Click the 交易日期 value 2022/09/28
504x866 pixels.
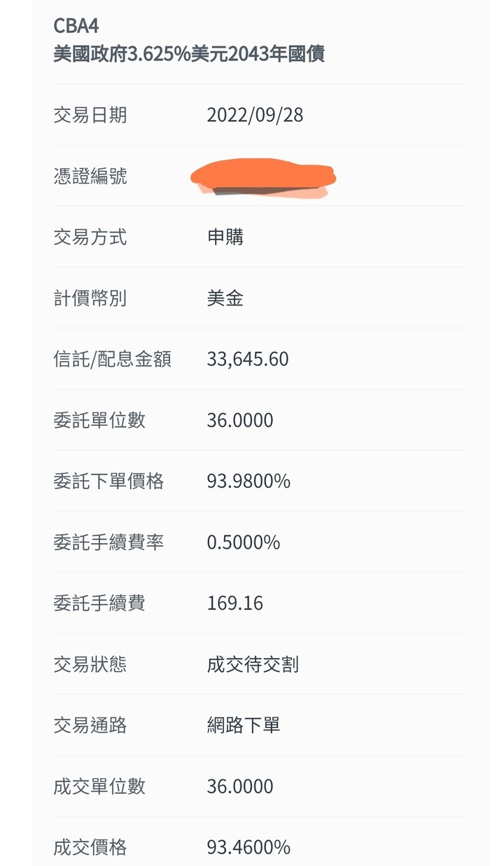[255, 115]
